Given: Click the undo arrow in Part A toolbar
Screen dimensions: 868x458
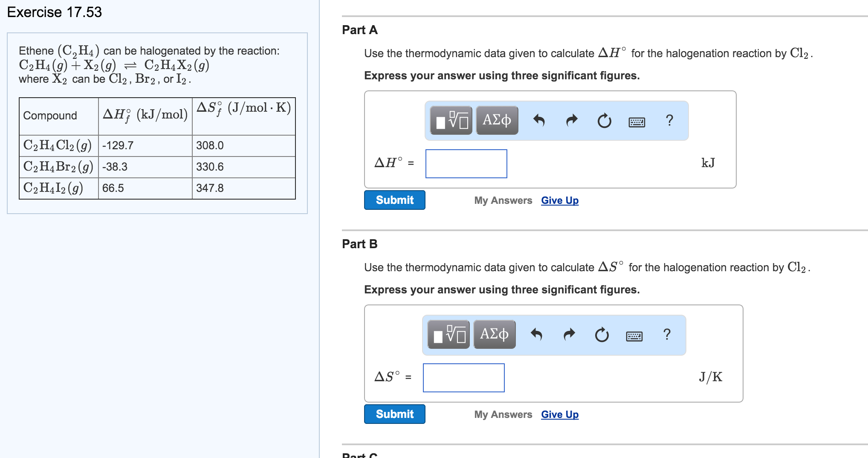Looking at the screenshot, I should [x=539, y=121].
